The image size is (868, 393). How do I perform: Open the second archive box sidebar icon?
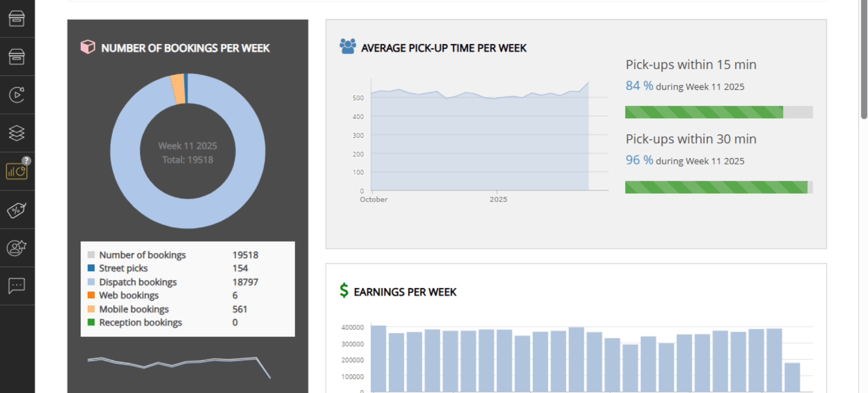17,56
